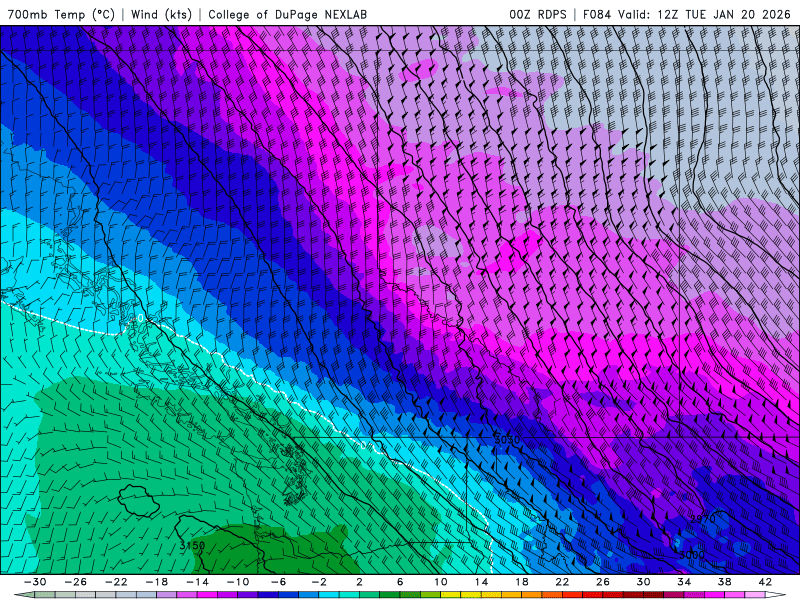Click the '00Z RDPS' model label
The height and width of the screenshot is (600, 800).
pos(537,14)
